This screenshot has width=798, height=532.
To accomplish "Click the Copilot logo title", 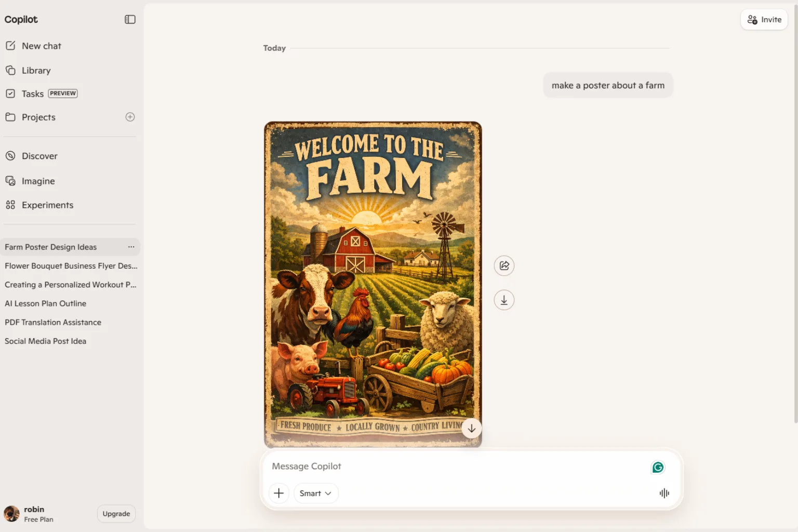I will pos(21,19).
